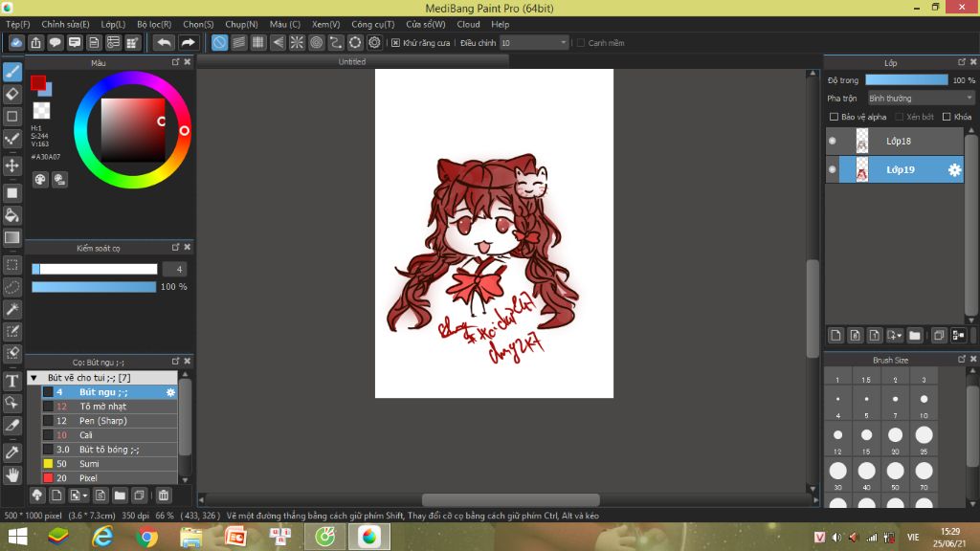The height and width of the screenshot is (551, 980).
Task: Adjust the Độ trong opacity slider
Action: pos(906,80)
